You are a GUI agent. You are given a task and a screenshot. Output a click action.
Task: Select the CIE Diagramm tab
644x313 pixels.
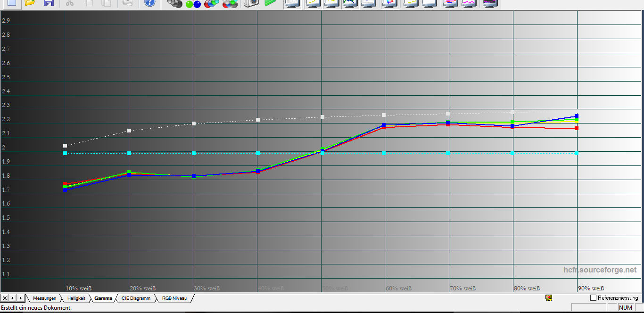(136, 298)
